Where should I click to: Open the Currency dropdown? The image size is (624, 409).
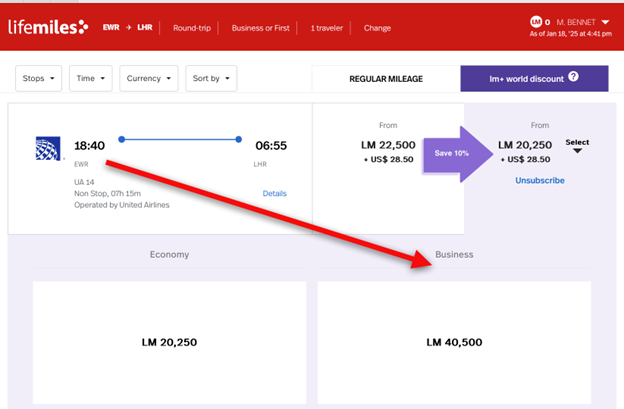(x=149, y=78)
